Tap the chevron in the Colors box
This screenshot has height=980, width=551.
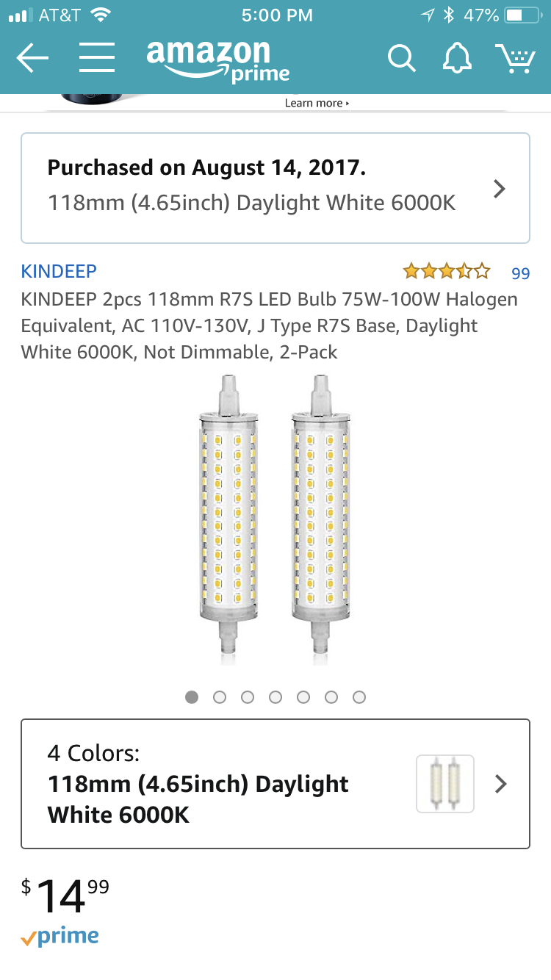tap(501, 784)
